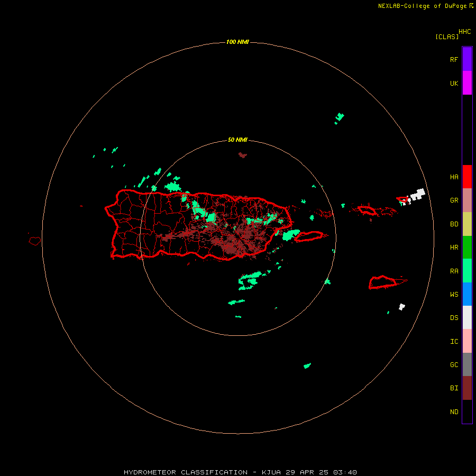Click the IC legend label
Screen dimensions: 476x476
[x=454, y=342]
